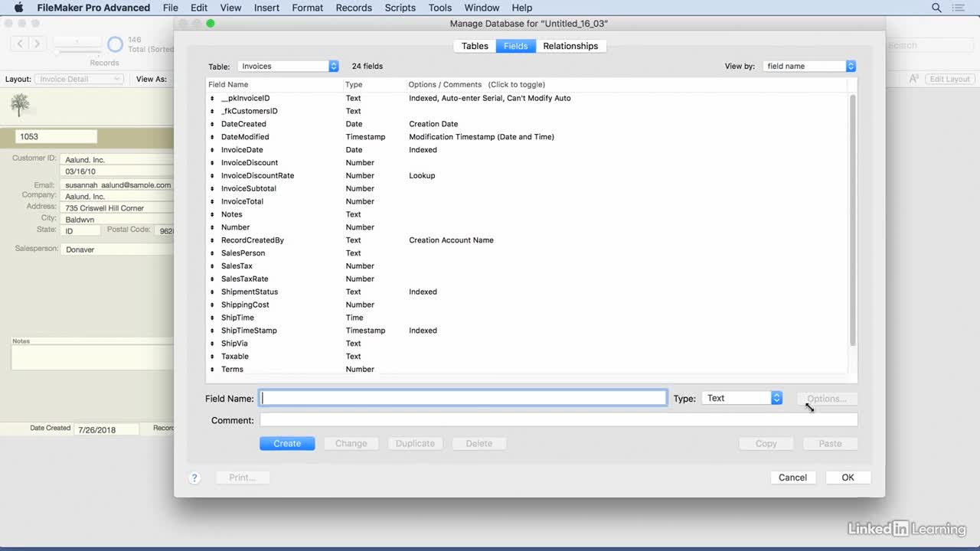Select the RecordCreatedBy field row
The width and height of the screenshot is (980, 551).
(x=527, y=240)
